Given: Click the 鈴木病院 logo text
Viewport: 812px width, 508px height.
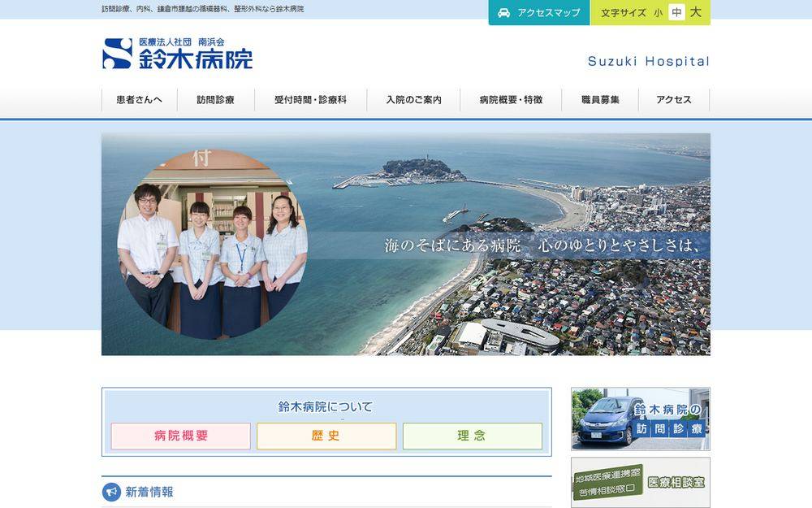Looking at the screenshot, I should click(196, 59).
